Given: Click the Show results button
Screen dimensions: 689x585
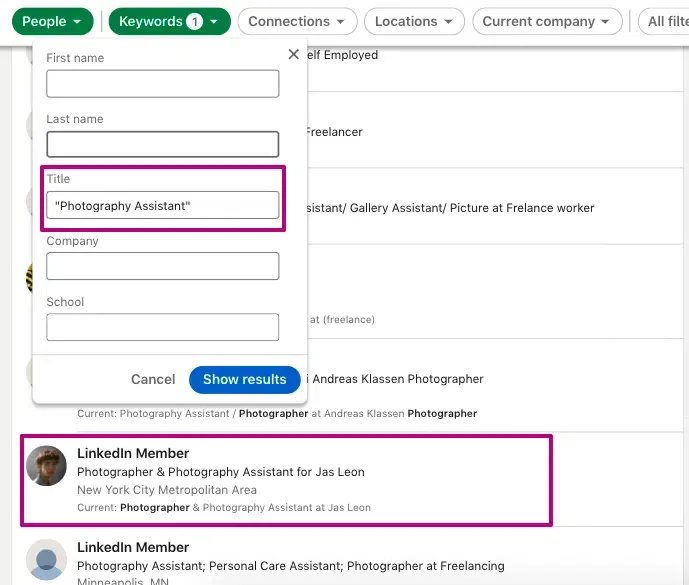Looking at the screenshot, I should [x=245, y=380].
